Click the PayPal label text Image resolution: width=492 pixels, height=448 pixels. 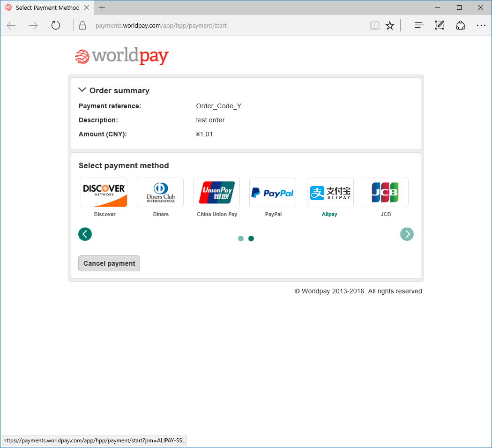pos(273,214)
